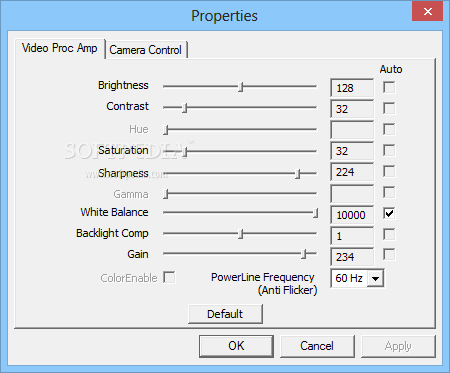Select the Video Proc Amp tab
This screenshot has height=373, width=450.
point(60,48)
